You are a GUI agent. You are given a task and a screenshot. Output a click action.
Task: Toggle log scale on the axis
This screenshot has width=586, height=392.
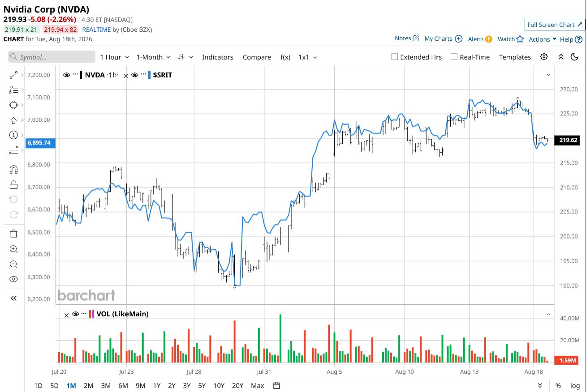coord(575,386)
